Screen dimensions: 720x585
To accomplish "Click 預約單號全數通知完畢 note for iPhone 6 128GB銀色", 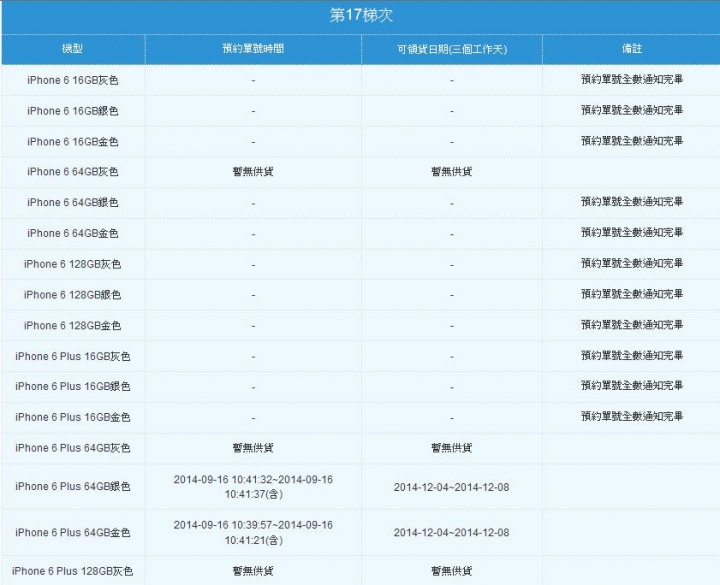I will [x=632, y=294].
